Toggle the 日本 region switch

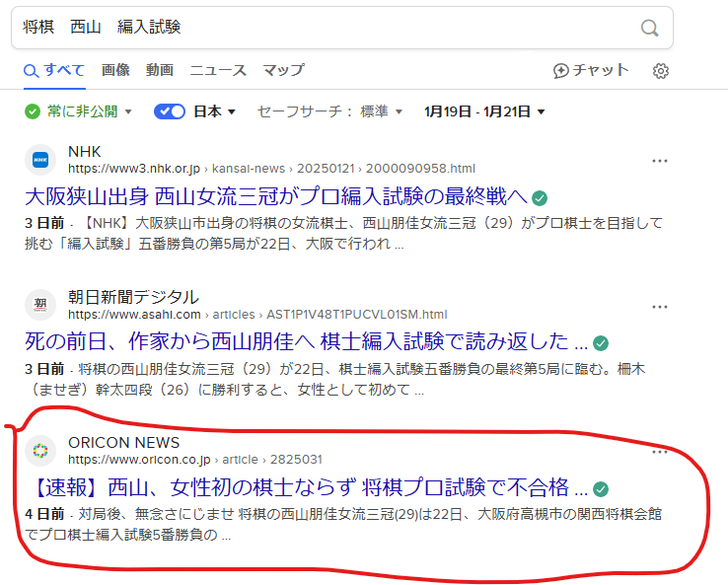(x=170, y=111)
